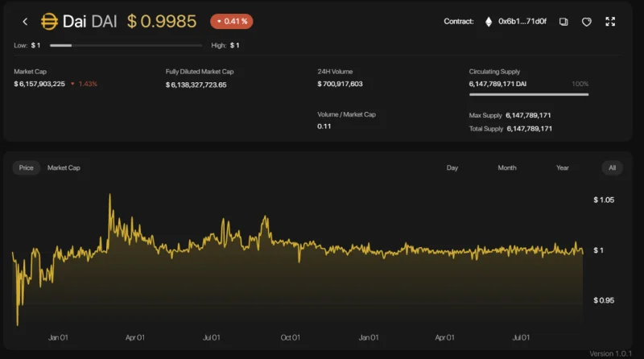Click the 1.43% market cap change
The image size is (644, 359).
[88, 84]
